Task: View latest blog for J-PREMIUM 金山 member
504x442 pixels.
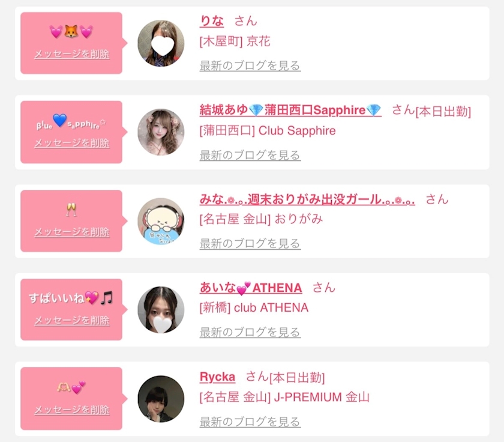Action: coord(250,422)
